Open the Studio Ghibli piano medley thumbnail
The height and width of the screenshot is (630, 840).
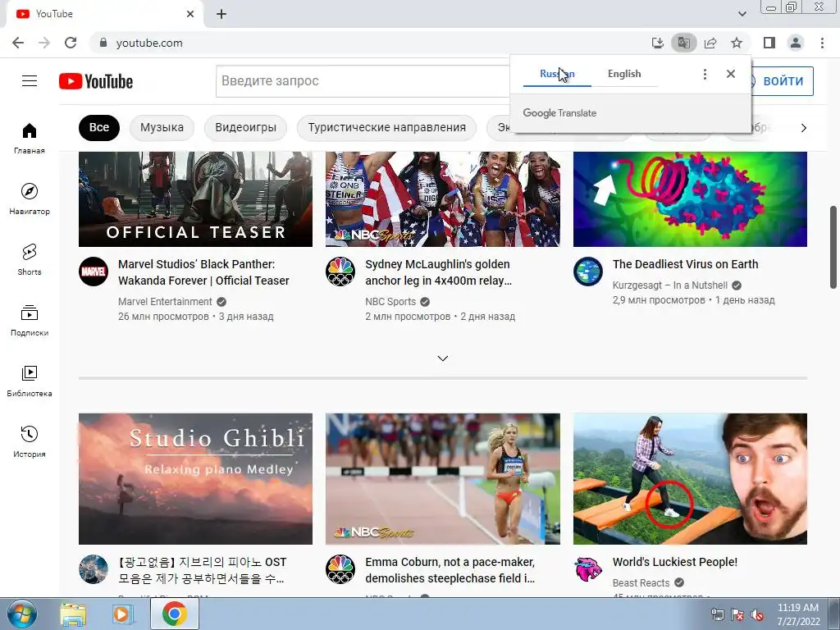[195, 478]
